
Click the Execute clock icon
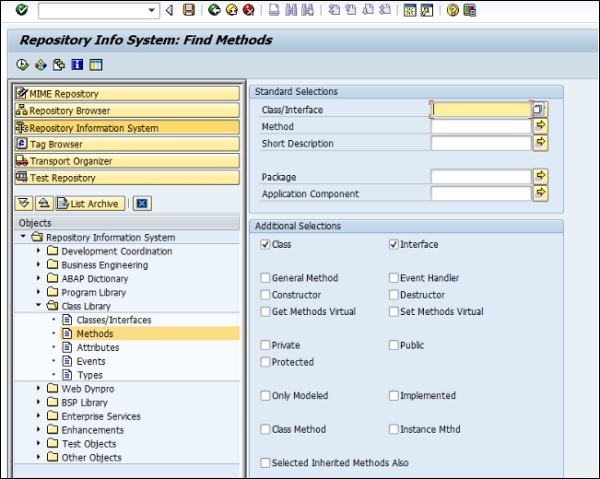coord(23,65)
